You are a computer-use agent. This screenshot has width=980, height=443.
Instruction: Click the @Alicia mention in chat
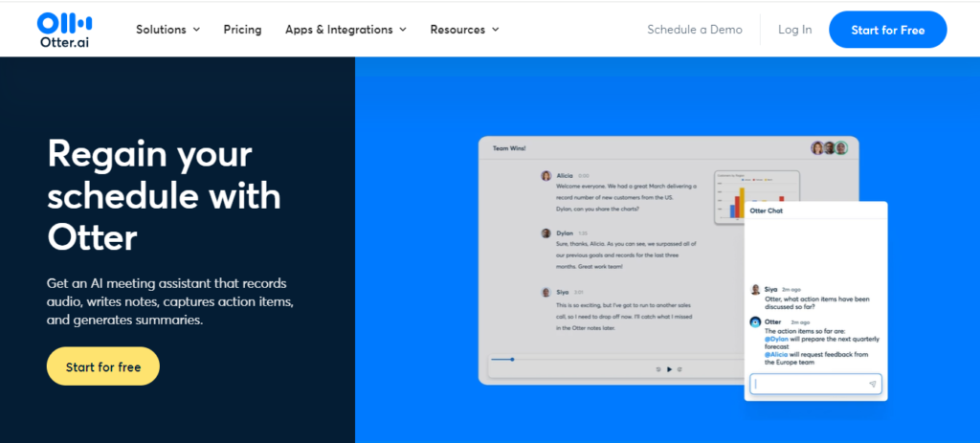776,354
